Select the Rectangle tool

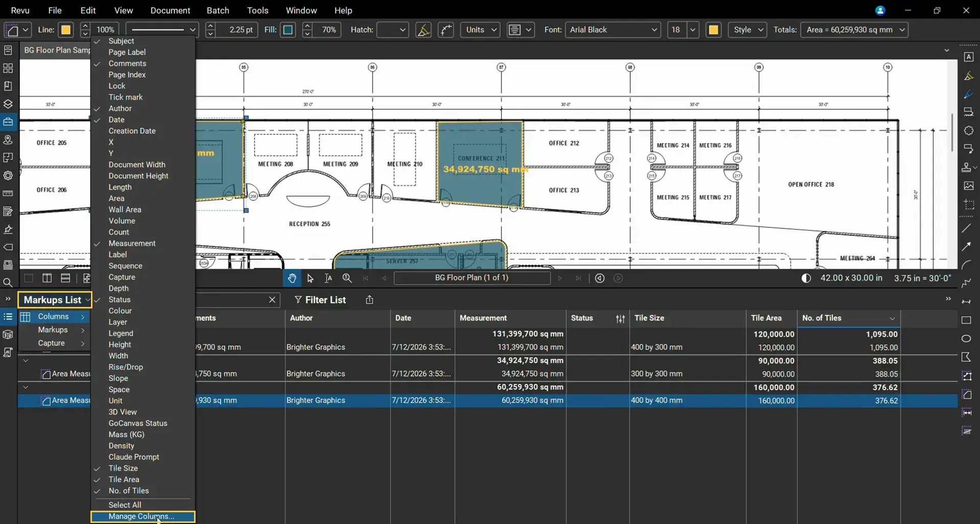(x=966, y=320)
